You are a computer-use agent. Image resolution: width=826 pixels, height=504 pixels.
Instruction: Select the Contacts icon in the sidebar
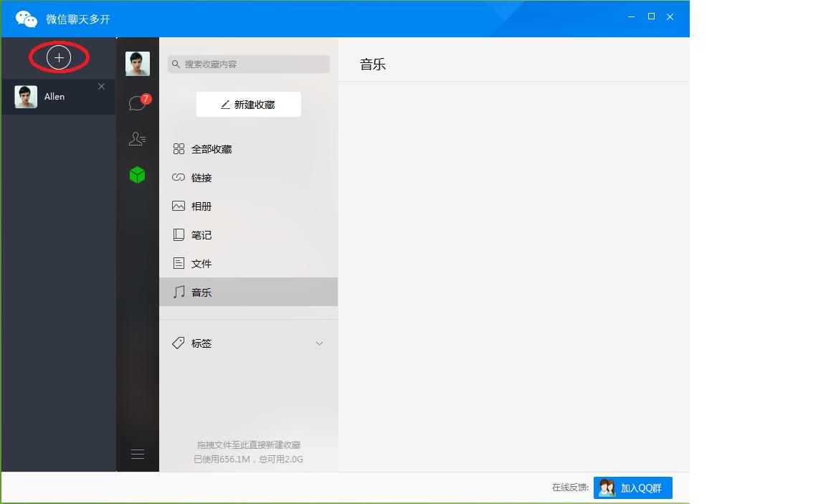click(137, 138)
